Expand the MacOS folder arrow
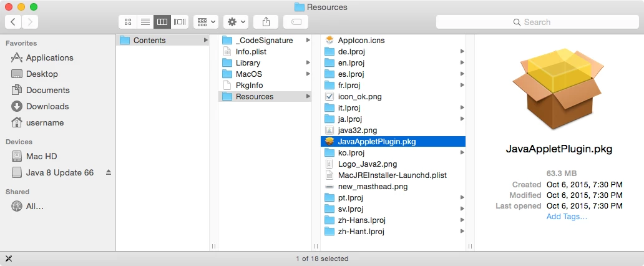This screenshot has height=266, width=644. 308,74
